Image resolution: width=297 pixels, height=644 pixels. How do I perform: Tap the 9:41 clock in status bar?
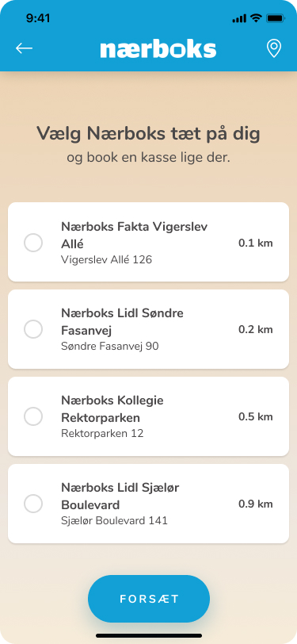click(38, 18)
